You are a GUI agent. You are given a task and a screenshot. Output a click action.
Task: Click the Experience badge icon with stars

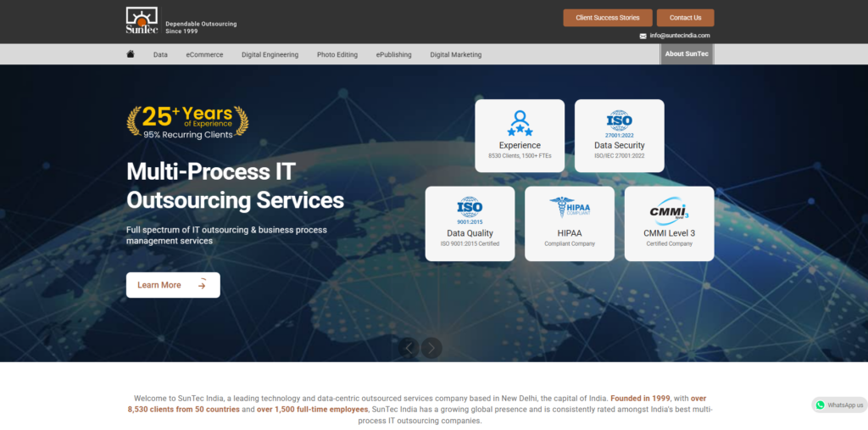520,124
